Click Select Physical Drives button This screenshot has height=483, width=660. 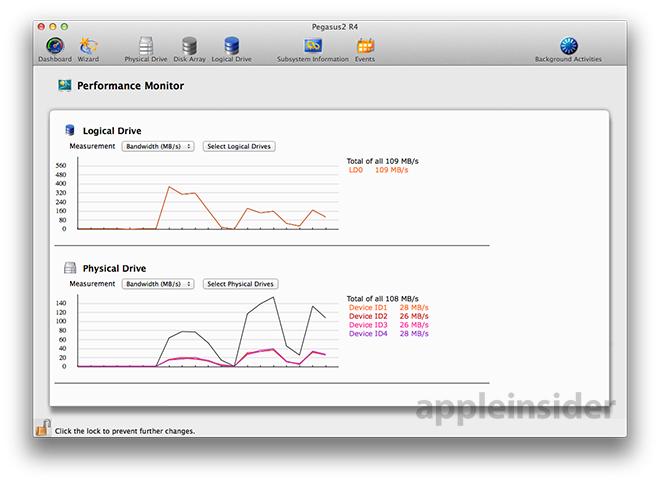(240, 284)
